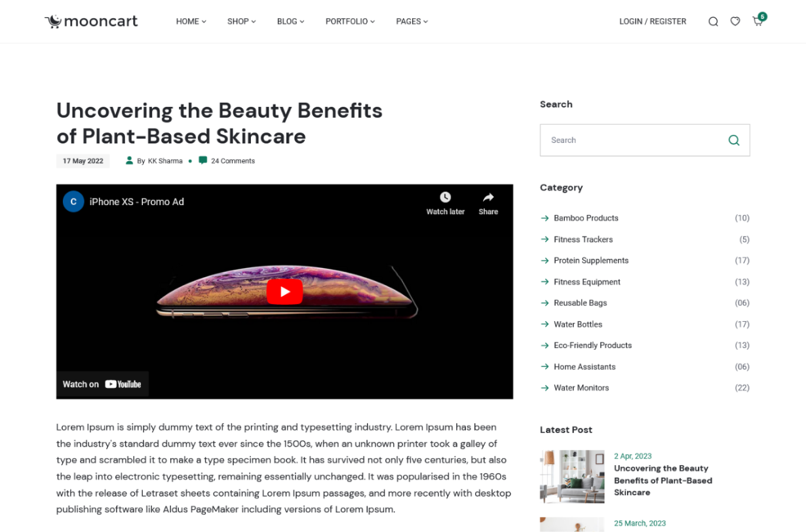Expand the Shop dropdown menu
The width and height of the screenshot is (806, 532).
coord(241,22)
